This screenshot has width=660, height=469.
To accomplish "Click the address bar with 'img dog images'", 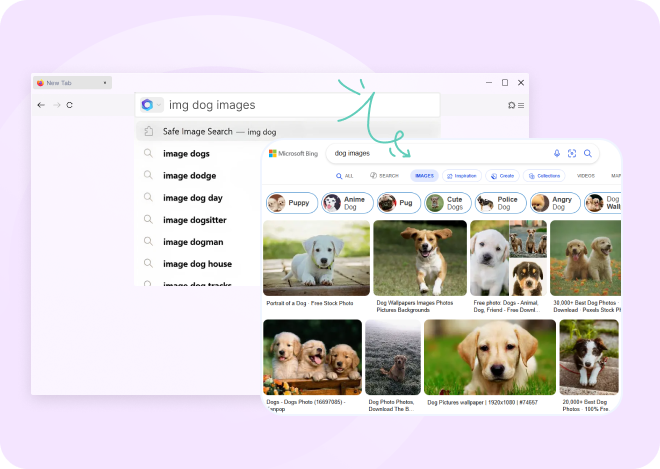I will tap(300, 105).
